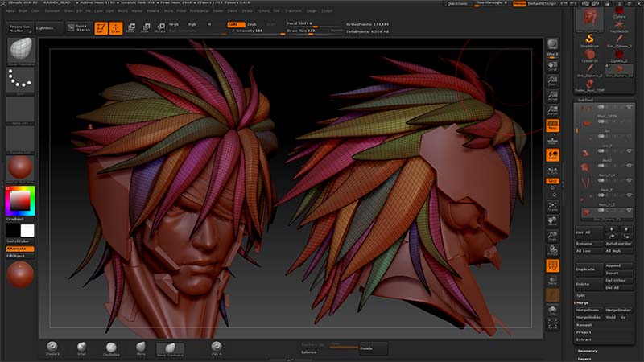Screen dimensions: 644x362
Task: Toggle Edit mode button
Action: [101, 28]
